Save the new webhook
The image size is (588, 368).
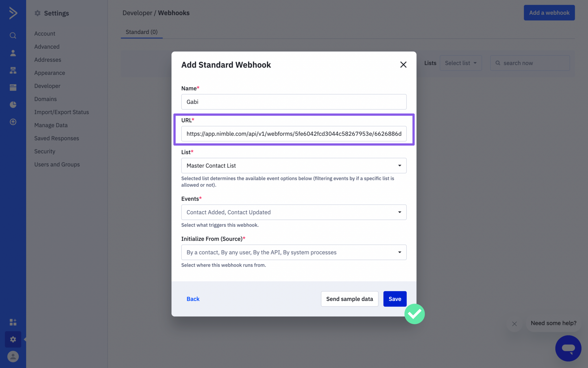pos(394,299)
